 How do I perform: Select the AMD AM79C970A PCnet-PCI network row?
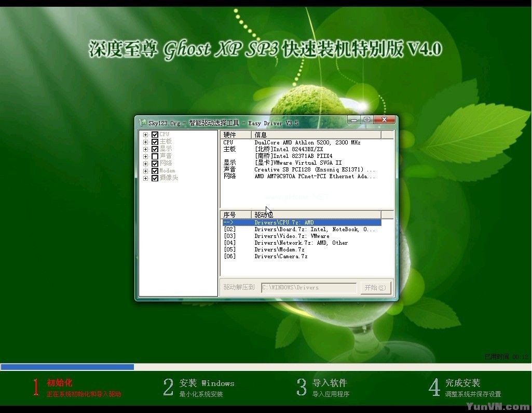(x=302, y=176)
